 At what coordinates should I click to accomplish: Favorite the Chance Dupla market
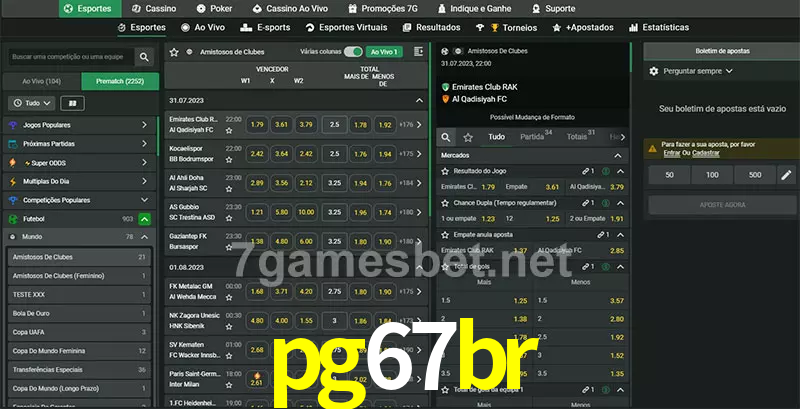[445, 203]
